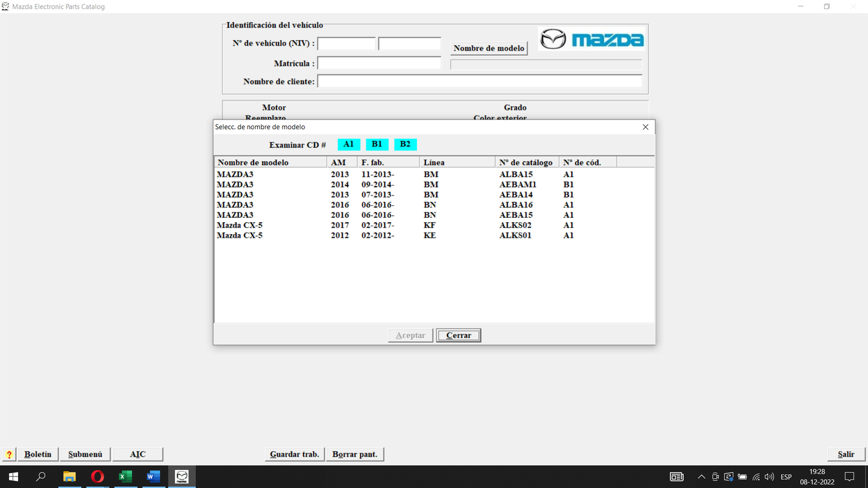Open battery status tray icon
The height and width of the screenshot is (488, 868).
click(x=742, y=477)
